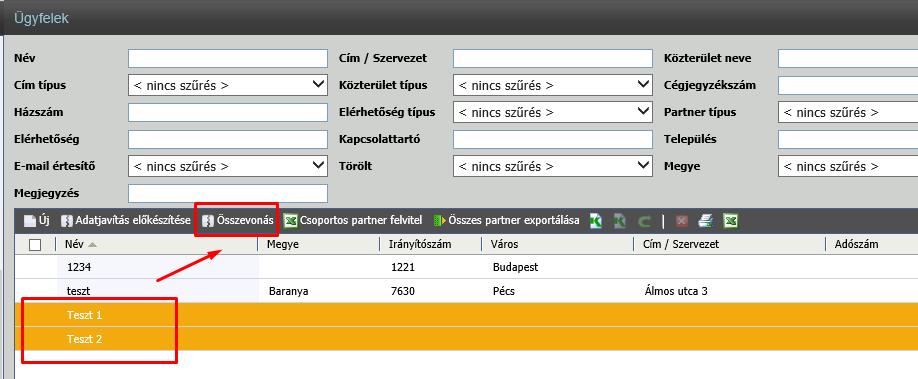Sort the table by the Név column header
Viewport: 918px width, 379px height.
click(x=156, y=244)
